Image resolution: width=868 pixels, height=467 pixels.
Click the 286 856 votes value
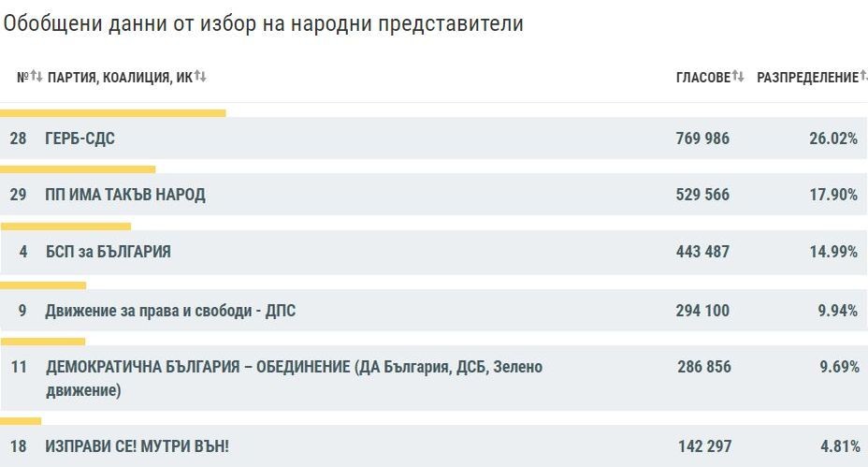coord(703,367)
